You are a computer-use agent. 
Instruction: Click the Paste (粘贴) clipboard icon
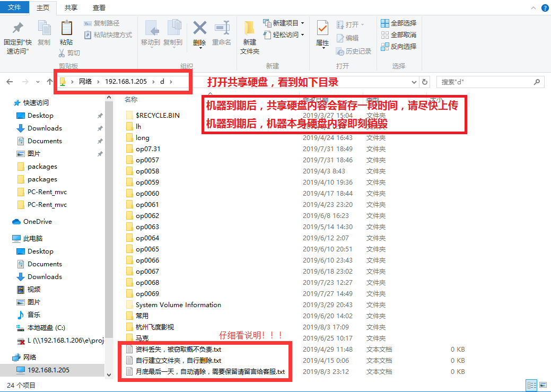pyautogui.click(x=66, y=28)
